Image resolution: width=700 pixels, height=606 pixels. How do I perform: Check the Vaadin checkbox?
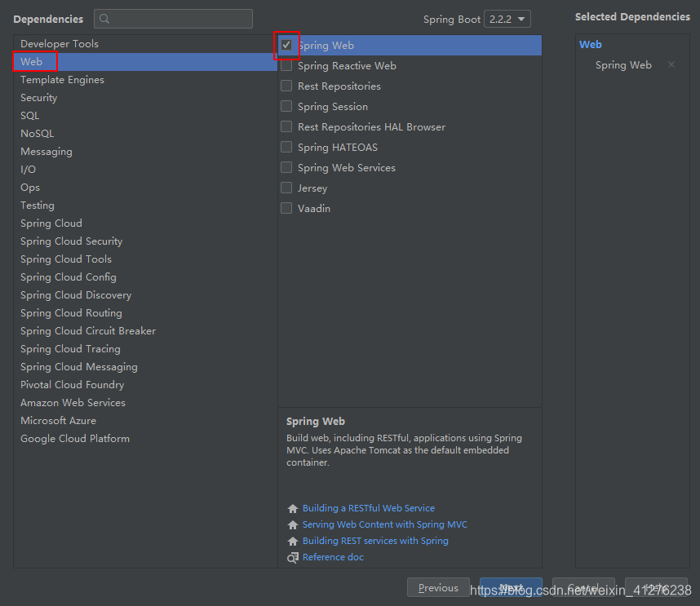point(286,208)
